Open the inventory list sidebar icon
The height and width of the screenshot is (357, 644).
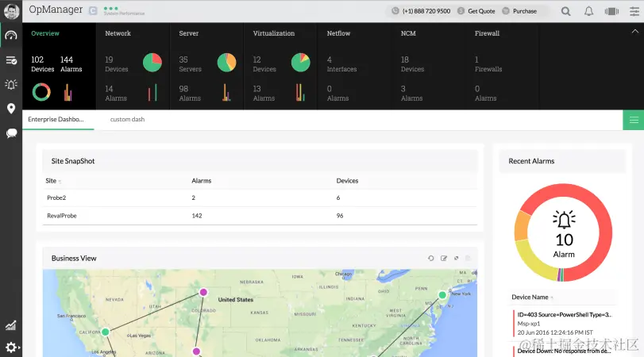point(11,60)
